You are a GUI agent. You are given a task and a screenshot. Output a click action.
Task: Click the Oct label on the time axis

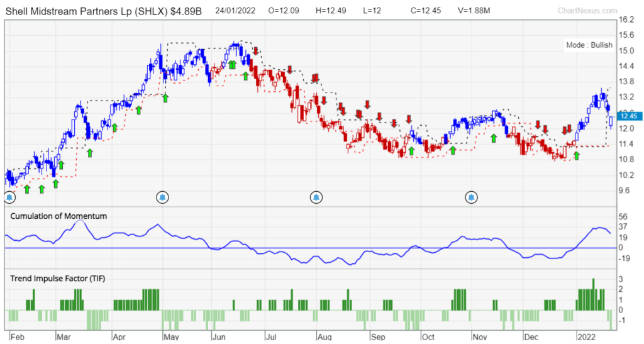428,337
